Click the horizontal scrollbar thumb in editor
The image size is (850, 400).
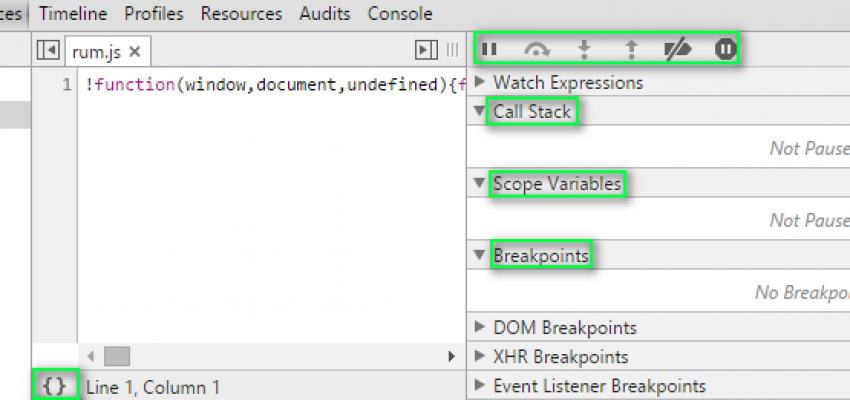117,355
